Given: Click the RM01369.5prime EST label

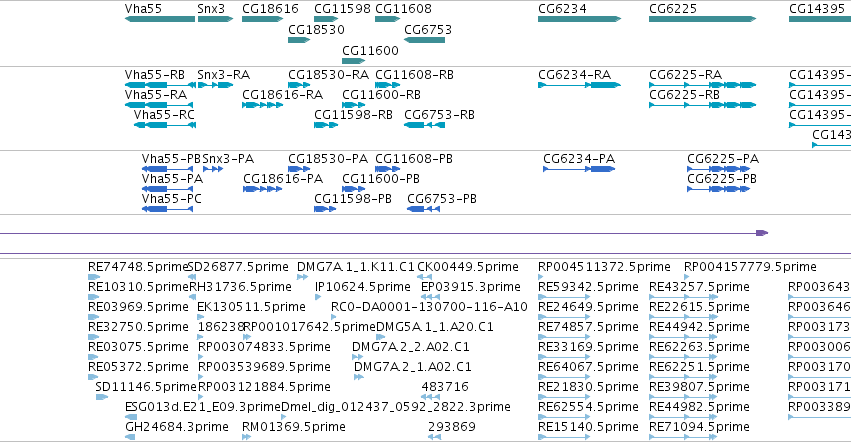Looking at the screenshot, I should (x=294, y=427).
